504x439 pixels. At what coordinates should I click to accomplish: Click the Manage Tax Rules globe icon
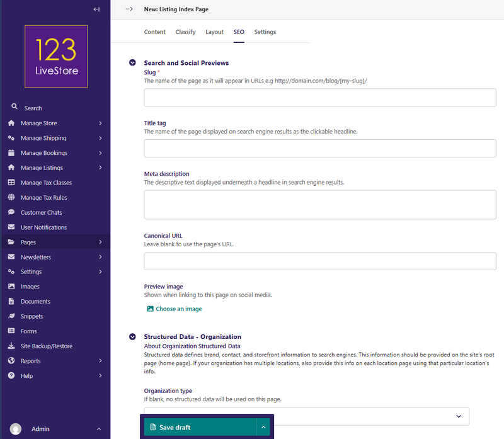(x=11, y=198)
